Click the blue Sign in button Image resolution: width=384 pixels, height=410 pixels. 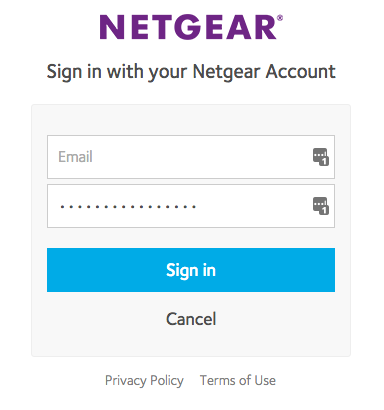coord(191,270)
